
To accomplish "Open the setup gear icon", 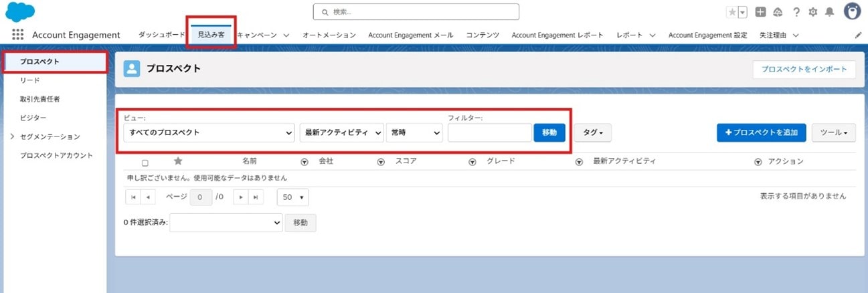I will [x=813, y=12].
